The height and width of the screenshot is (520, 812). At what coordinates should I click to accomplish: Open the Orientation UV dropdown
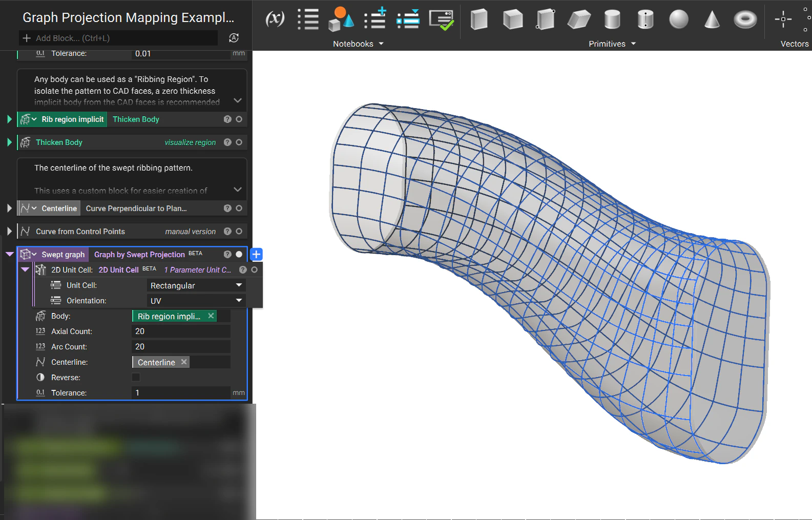(196, 301)
